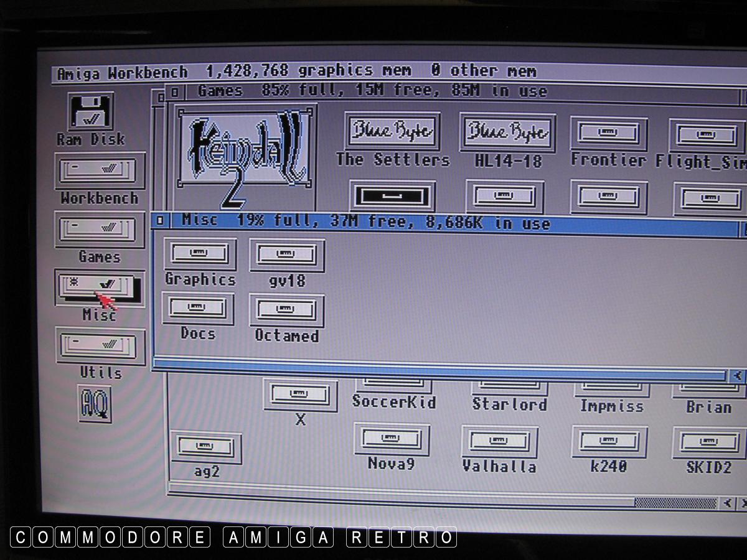Image resolution: width=747 pixels, height=560 pixels.
Task: Open the AQ desktop icon
Action: [95, 403]
